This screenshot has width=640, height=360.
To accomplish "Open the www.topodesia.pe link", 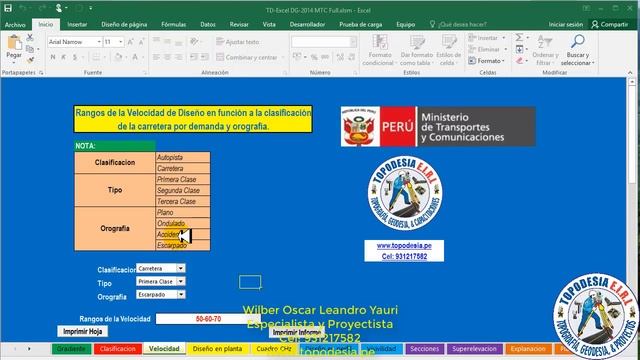I will click(x=404, y=246).
